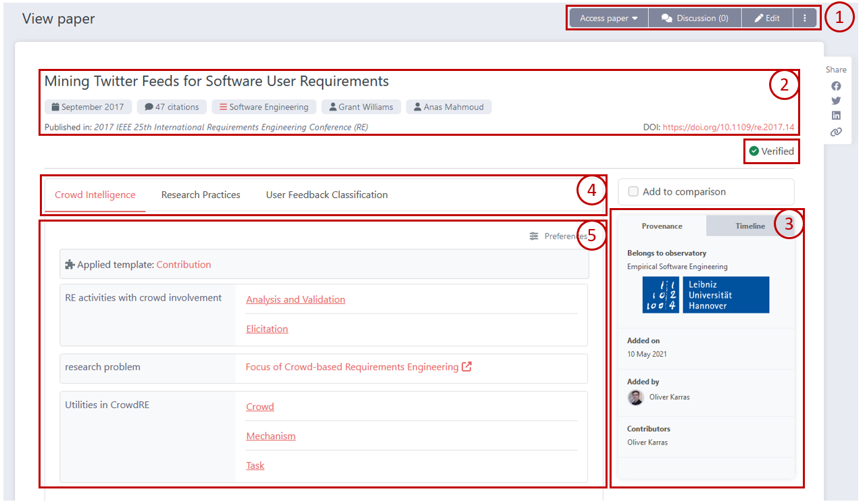Image resolution: width=863 pixels, height=504 pixels.
Task: Open the DOI link for the paper
Action: point(729,127)
